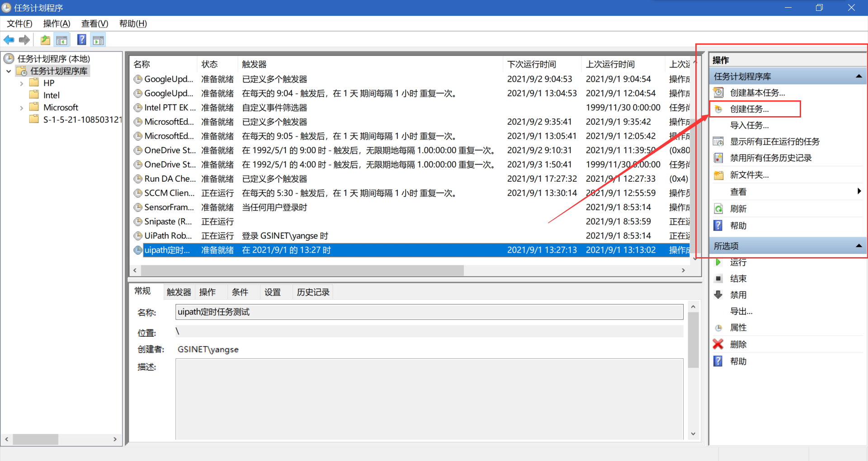Click the 显示所有正在运行的任务 icon
Image resolution: width=868 pixels, height=461 pixels.
(x=718, y=141)
